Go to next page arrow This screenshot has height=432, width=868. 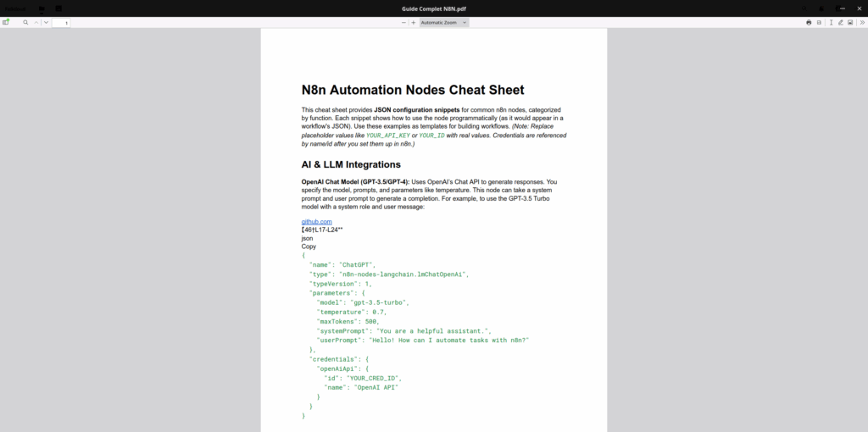pos(46,23)
